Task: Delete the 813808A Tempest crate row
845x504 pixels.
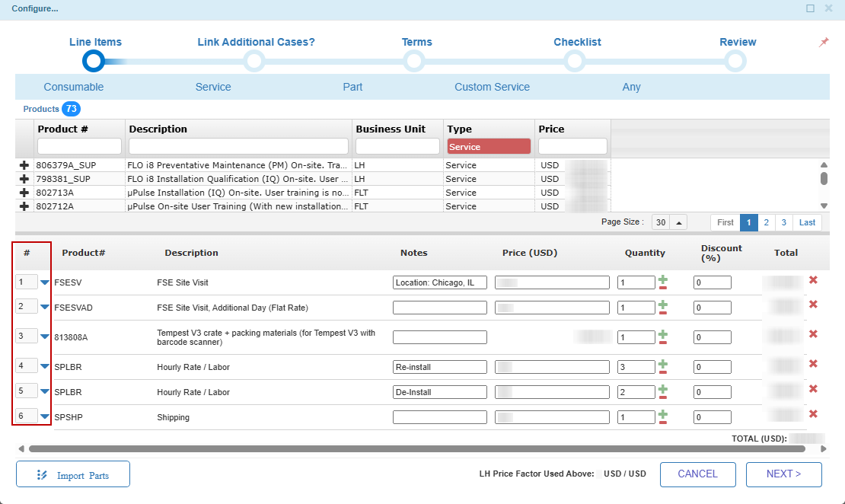Action: [813, 334]
